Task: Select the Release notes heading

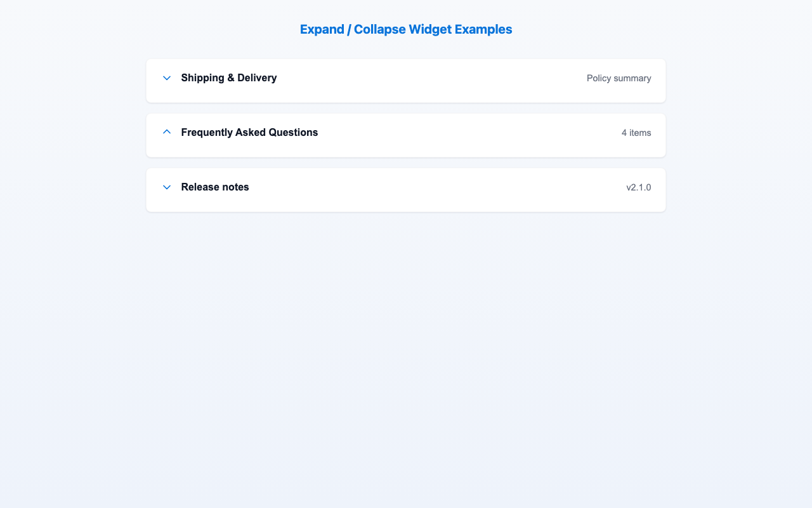Action: coord(214,187)
